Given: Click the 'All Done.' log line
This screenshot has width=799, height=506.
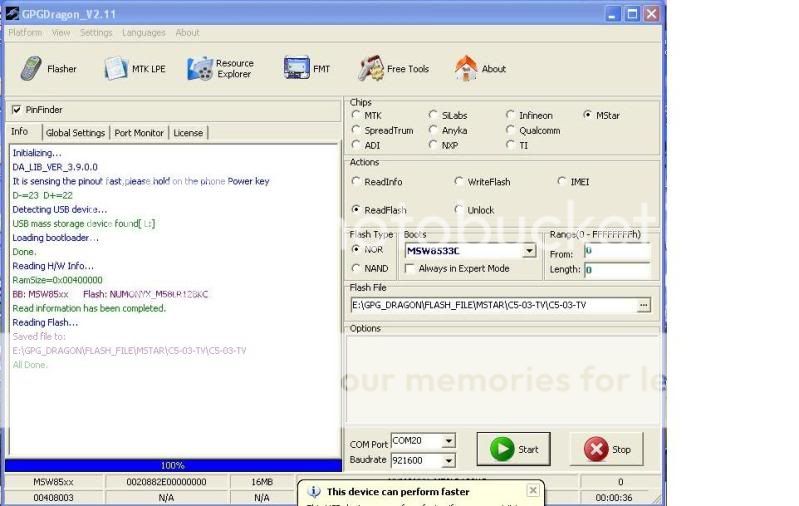Looking at the screenshot, I should pos(30,365).
